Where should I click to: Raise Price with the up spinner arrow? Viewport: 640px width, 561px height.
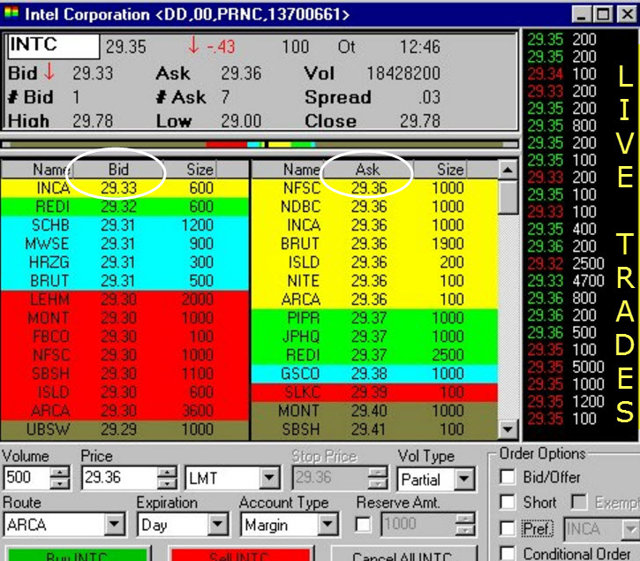167,472
